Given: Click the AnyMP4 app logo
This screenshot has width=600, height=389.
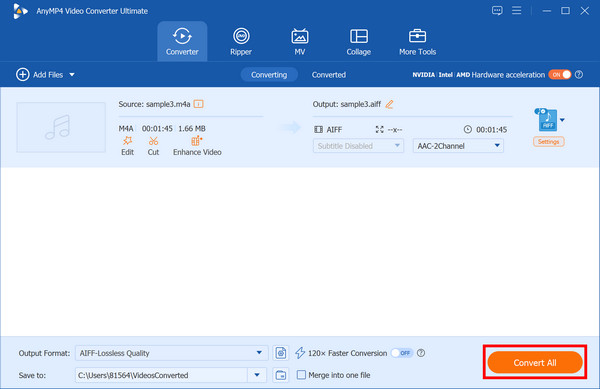Looking at the screenshot, I should coord(20,11).
